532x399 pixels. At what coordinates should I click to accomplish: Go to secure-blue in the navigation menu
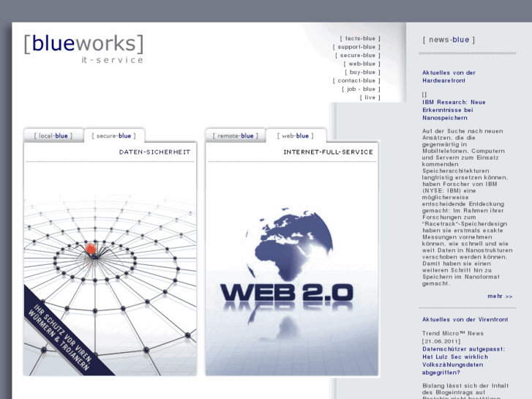[x=358, y=56]
